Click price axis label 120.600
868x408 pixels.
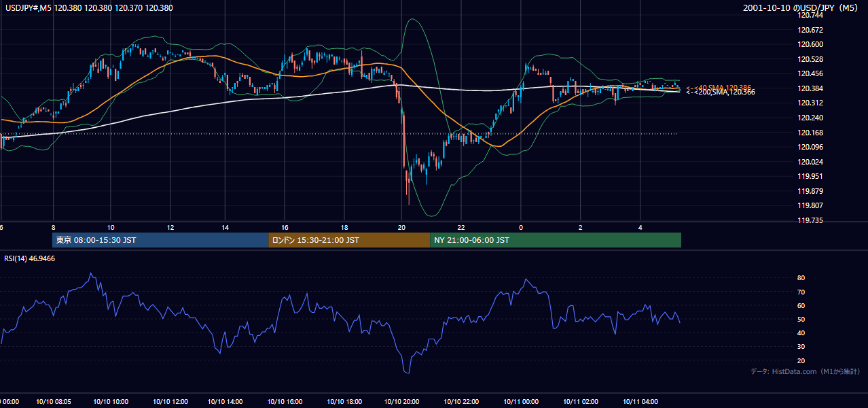[810, 44]
